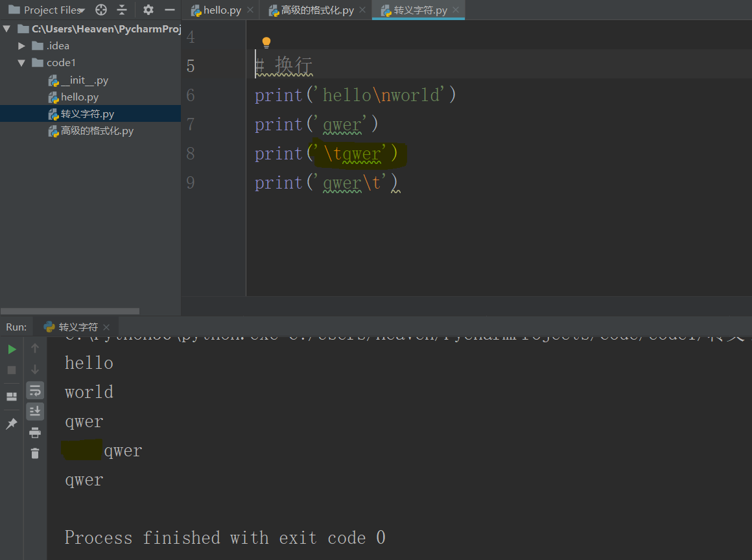The width and height of the screenshot is (752, 560).
Task: Clear console with trash can icon
Action: click(x=35, y=453)
